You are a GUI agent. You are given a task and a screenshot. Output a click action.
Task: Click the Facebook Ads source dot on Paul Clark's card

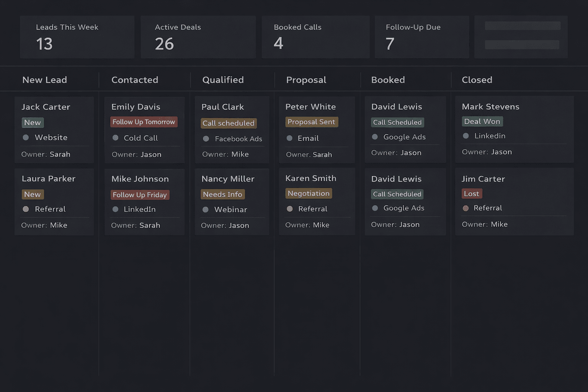(206, 139)
